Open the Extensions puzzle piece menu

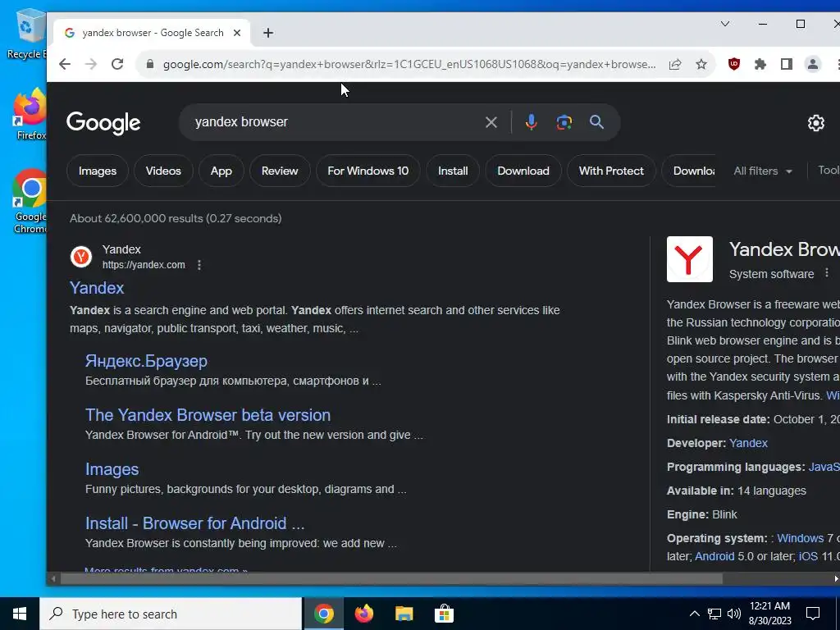pyautogui.click(x=760, y=64)
